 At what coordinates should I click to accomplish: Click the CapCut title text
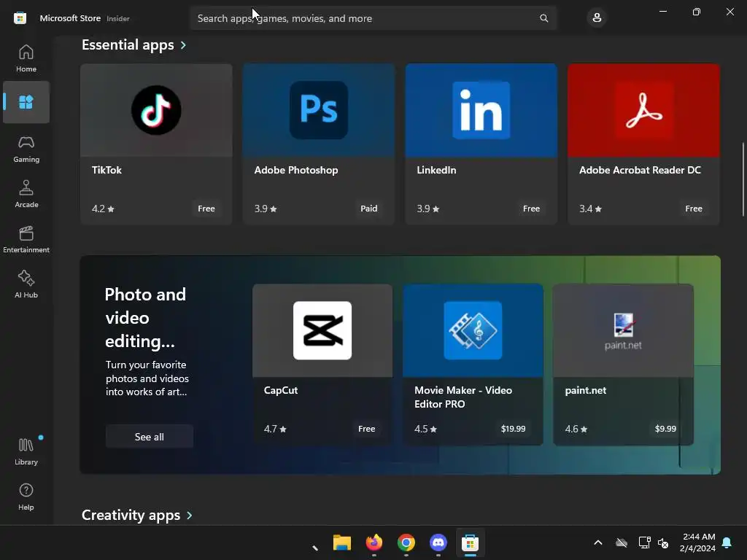click(281, 390)
